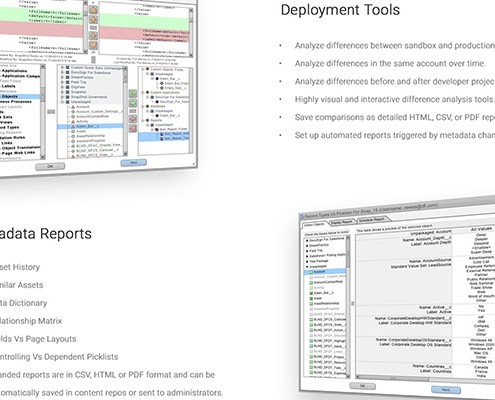
Task: Expand DocuSign For Salesforce in diff tool tree
Action: (62, 72)
